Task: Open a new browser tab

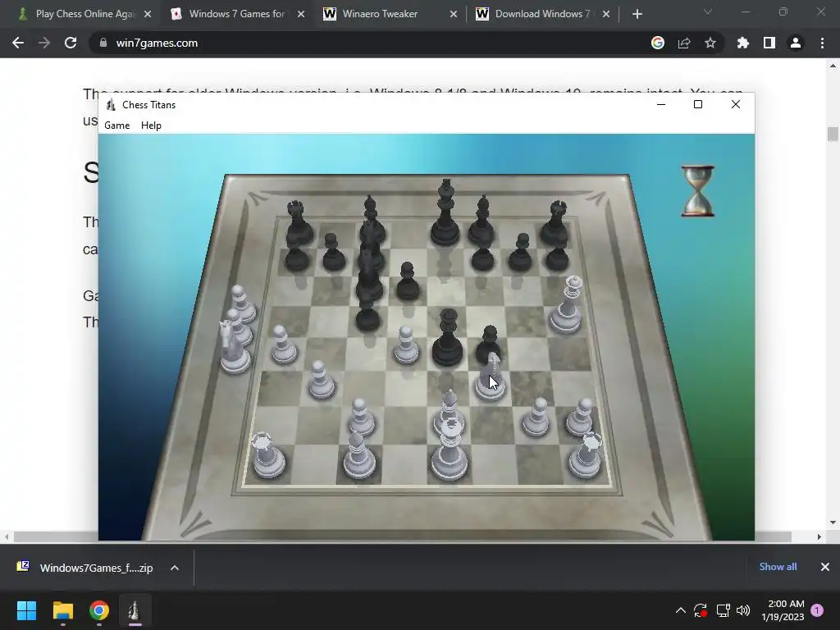Action: (637, 15)
